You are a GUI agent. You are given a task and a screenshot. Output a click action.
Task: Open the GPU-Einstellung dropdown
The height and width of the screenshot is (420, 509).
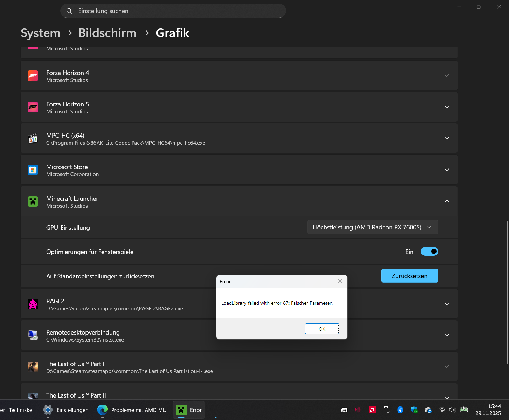pos(372,227)
